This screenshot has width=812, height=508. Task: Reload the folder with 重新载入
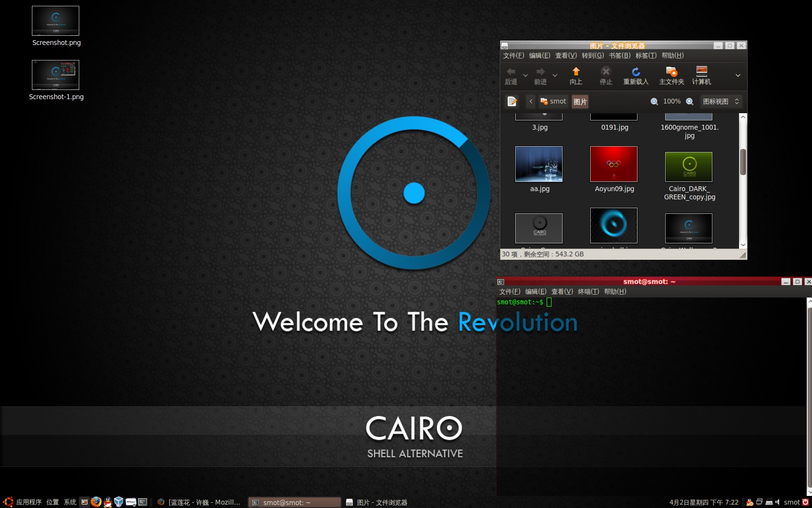point(636,76)
